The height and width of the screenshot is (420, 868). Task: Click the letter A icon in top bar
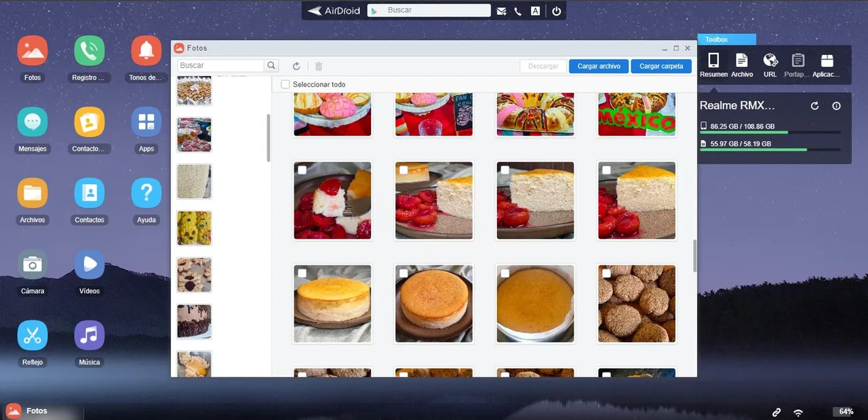[535, 11]
